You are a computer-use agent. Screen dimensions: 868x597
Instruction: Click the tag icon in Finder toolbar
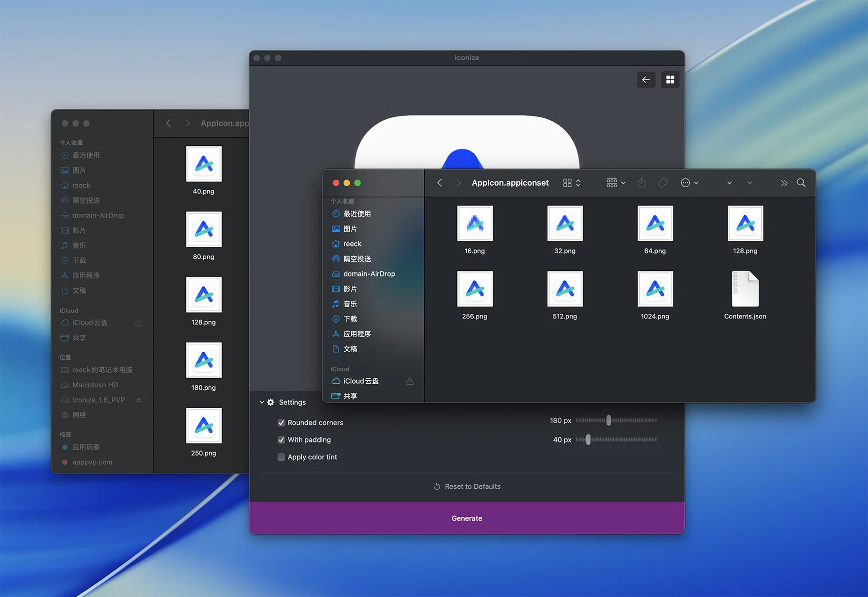click(662, 183)
